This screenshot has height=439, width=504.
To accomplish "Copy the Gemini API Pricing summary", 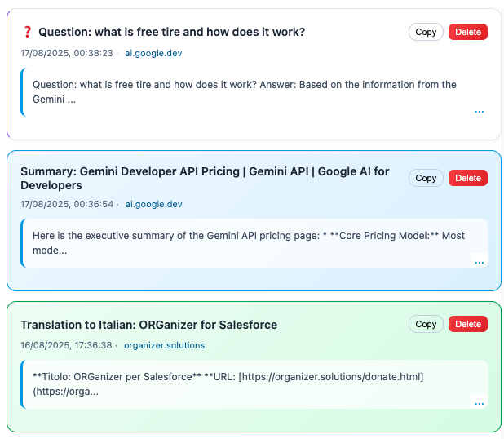I will [426, 178].
